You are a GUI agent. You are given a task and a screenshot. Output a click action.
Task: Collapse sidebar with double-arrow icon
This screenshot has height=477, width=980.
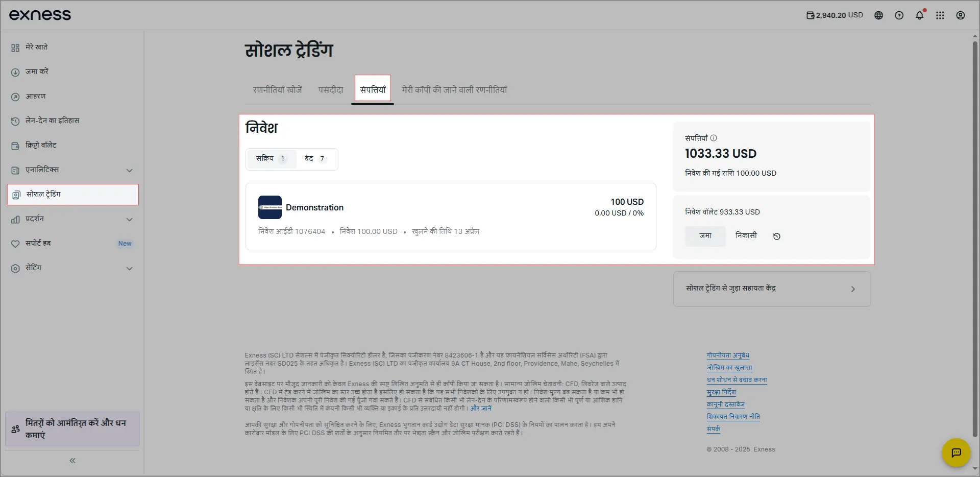pos(72,461)
